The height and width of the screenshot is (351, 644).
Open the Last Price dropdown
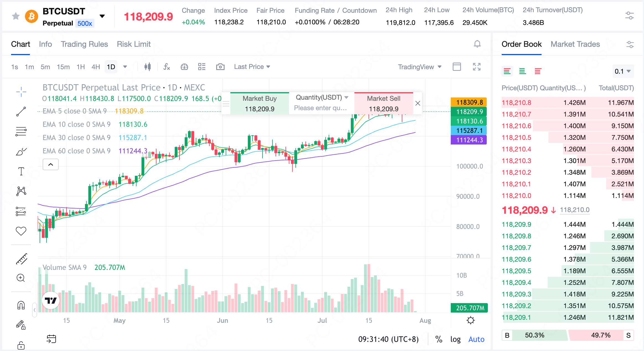point(252,67)
